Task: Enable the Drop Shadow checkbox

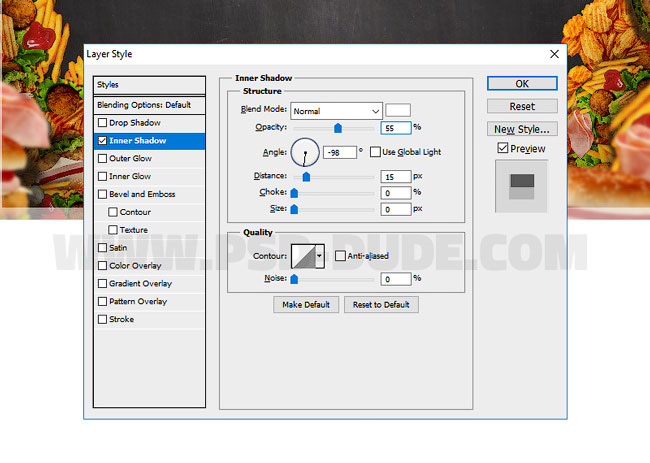Action: click(x=102, y=123)
